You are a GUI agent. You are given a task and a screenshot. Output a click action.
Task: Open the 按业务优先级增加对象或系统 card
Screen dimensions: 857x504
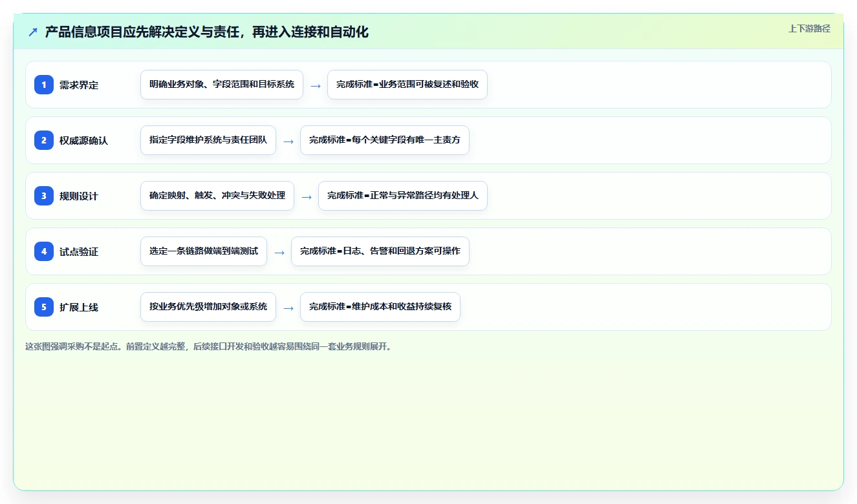click(208, 307)
